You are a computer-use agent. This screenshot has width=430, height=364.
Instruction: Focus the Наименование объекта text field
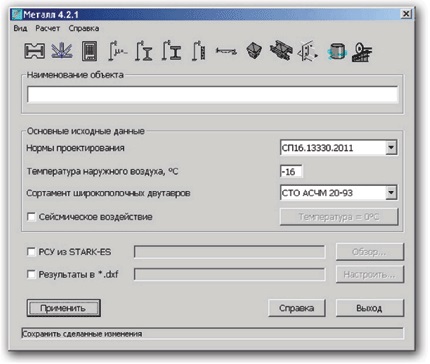212,94
